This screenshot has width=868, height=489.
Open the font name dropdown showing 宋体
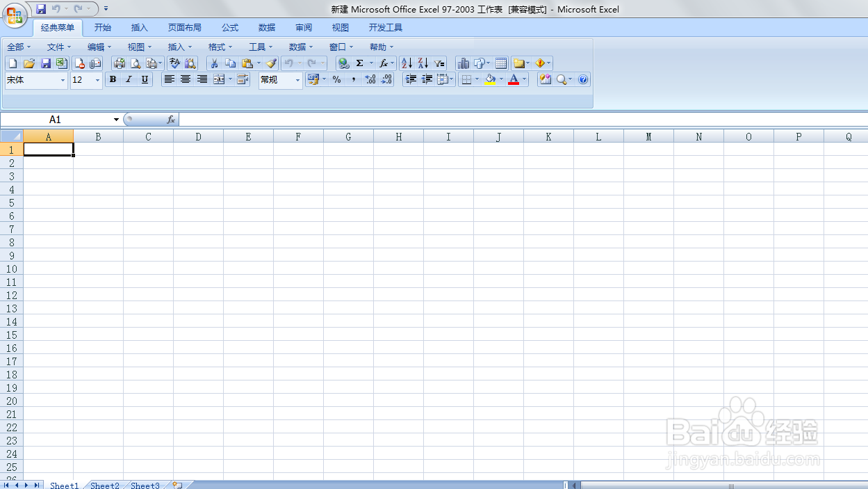[x=63, y=81]
